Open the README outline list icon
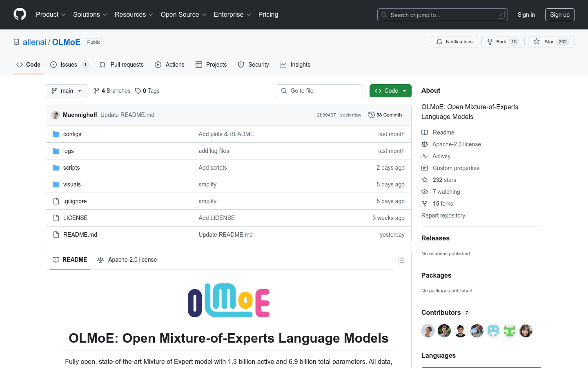Screen dimensions: 588x368 (401, 260)
